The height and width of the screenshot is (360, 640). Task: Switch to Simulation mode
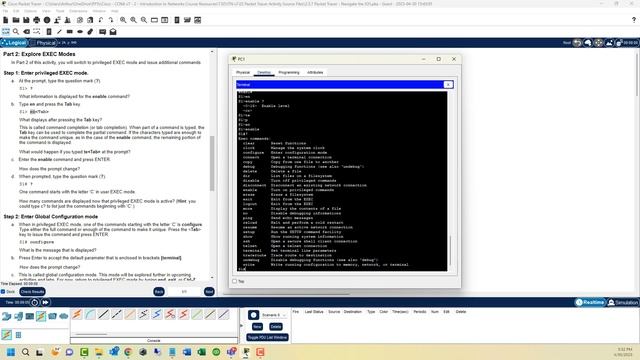pos(623,302)
